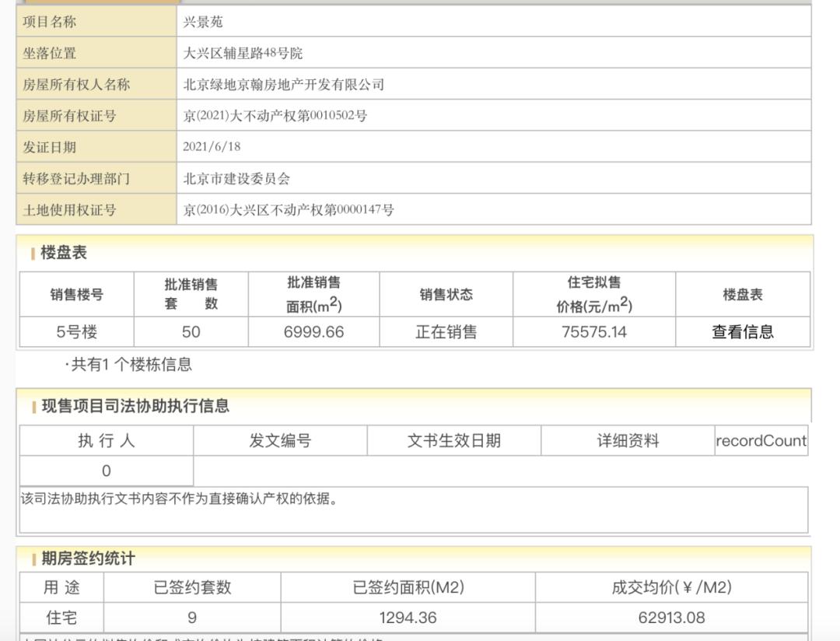This screenshot has height=641, width=840.
Task: Click owner name 北京绿地京翰房地产开发有限公司
Action: [283, 84]
